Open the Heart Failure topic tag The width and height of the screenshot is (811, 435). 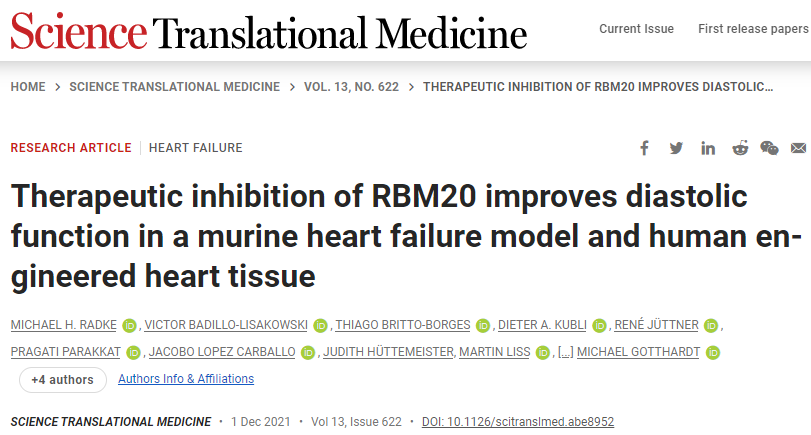195,148
